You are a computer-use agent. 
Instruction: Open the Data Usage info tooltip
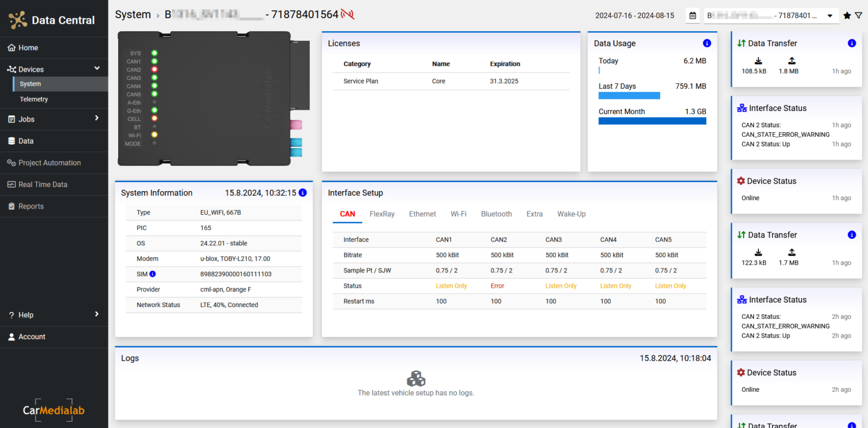click(x=706, y=43)
